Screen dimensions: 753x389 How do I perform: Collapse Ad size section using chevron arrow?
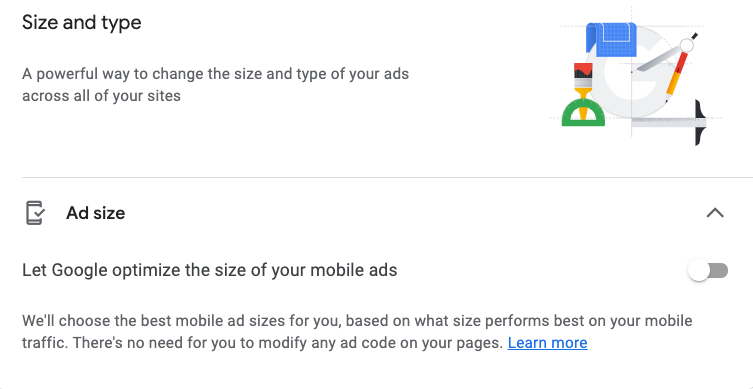[715, 213]
